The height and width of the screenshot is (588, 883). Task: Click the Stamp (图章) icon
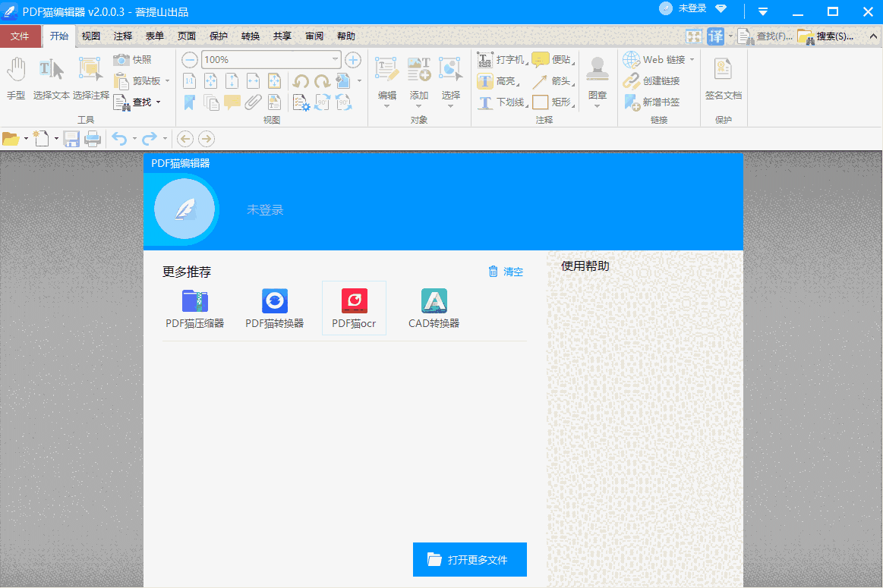(x=598, y=71)
